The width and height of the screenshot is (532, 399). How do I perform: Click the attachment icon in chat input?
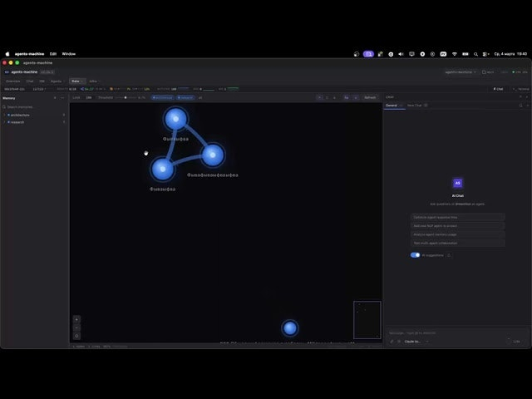[392, 341]
